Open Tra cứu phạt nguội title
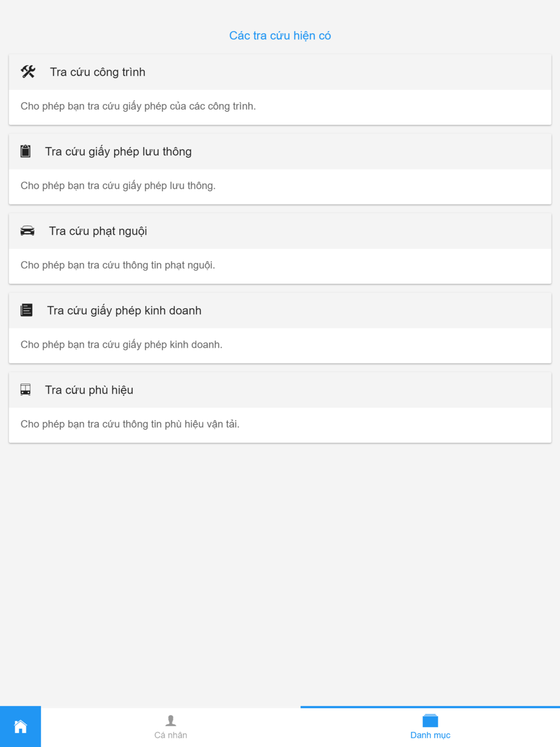This screenshot has height=747, width=560. pyautogui.click(x=98, y=231)
